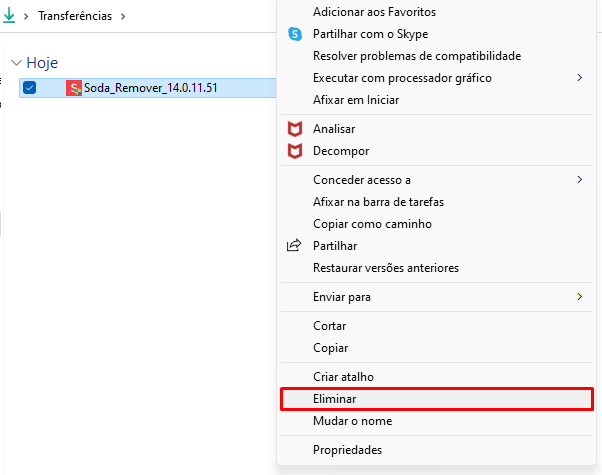Collapse the Hoje group
602x475 pixels.
pyautogui.click(x=16, y=63)
